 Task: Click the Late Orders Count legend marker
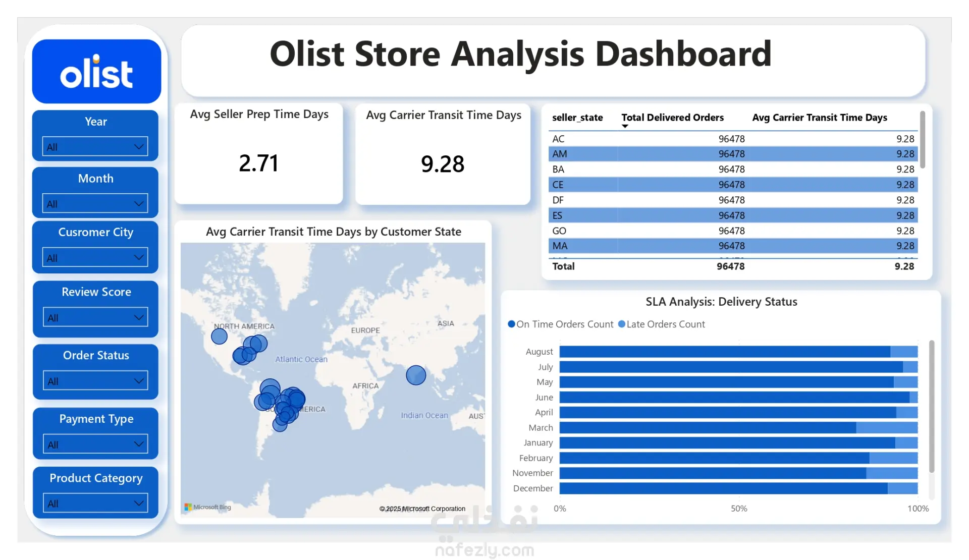pyautogui.click(x=622, y=324)
